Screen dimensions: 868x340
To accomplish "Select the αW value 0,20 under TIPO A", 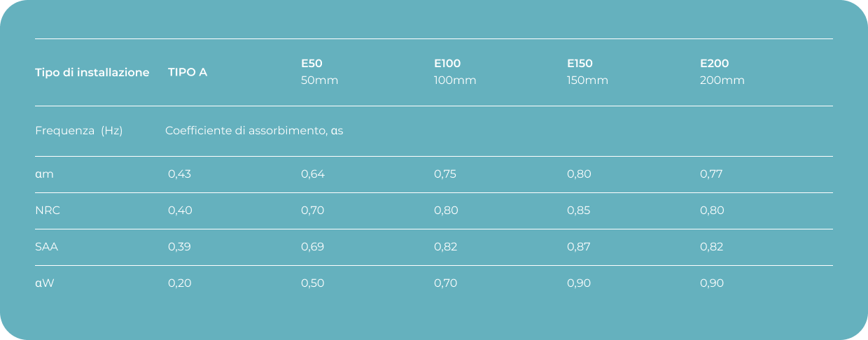I will (x=179, y=283).
